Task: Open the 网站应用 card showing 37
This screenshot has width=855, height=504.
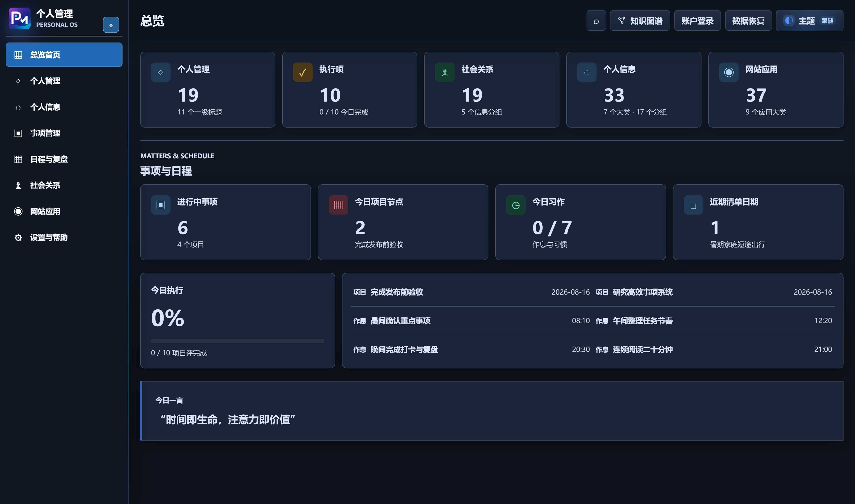Action: click(776, 90)
